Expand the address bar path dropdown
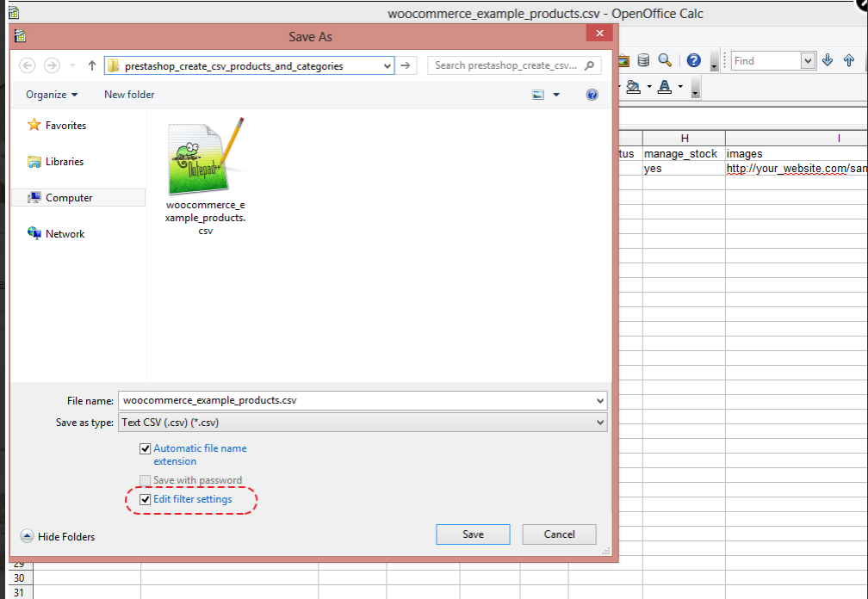Viewport: 868px width, 599px height. 387,65
